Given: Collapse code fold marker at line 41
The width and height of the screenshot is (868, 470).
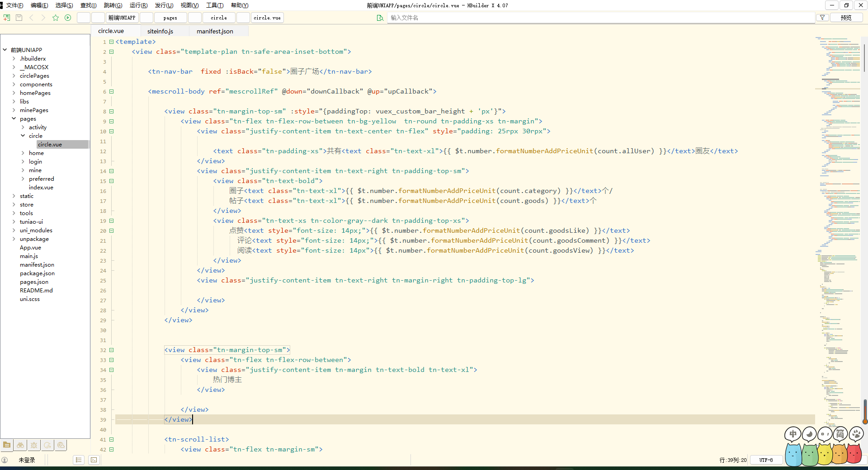Looking at the screenshot, I should [x=111, y=439].
